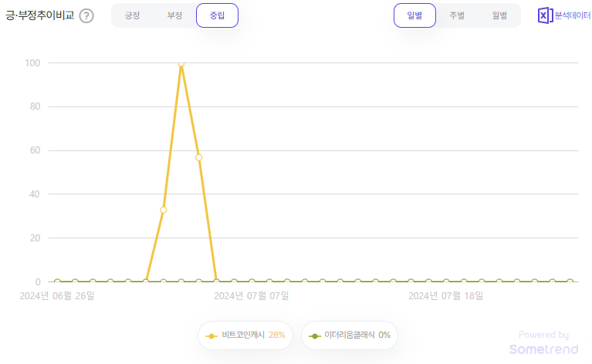This screenshot has width=592, height=364.
Task: Click the last data point on baseline
Action: point(570,281)
